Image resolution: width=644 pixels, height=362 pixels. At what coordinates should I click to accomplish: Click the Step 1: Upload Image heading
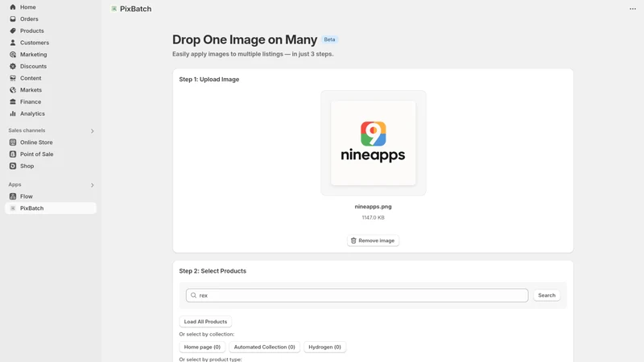point(209,79)
